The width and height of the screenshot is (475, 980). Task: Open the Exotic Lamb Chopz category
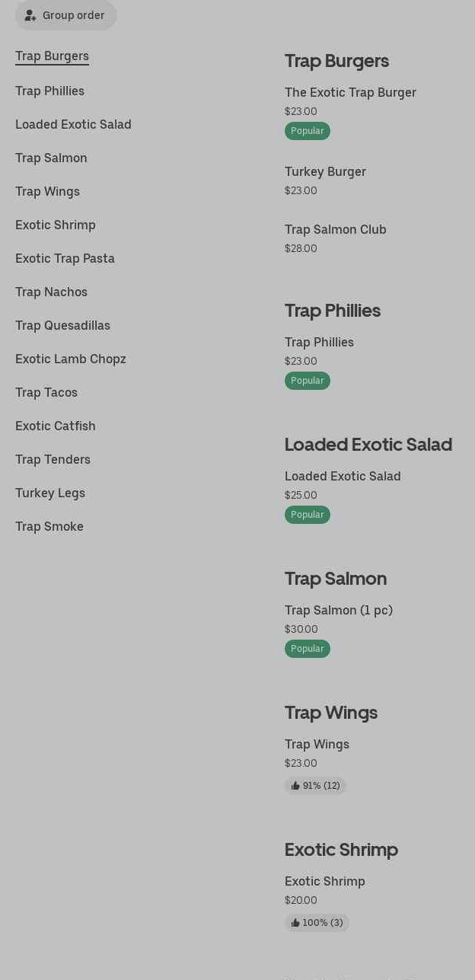(71, 359)
